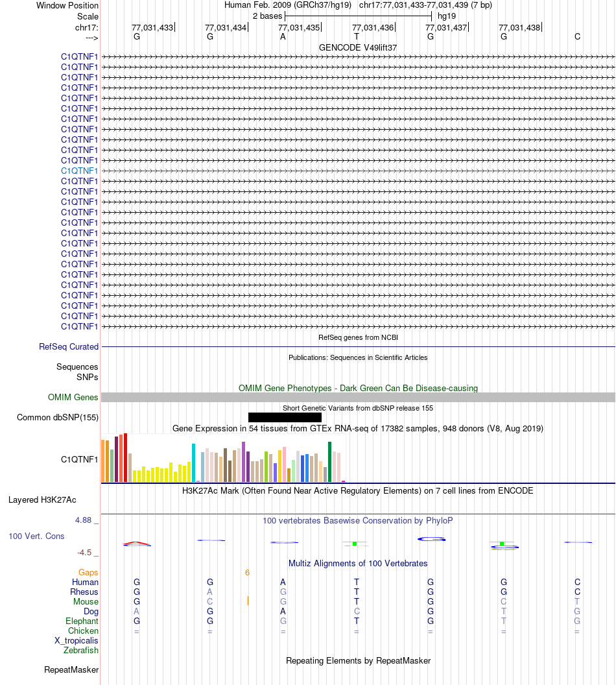Screen dimensions: 616x685
Task: Click the bright purple bar in GTEx chart
Action: [244, 463]
